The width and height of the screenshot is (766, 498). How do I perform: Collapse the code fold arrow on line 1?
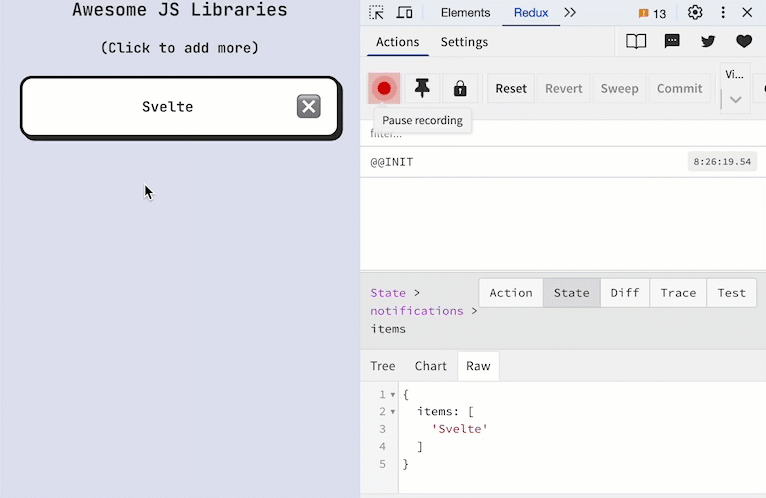[393, 395]
